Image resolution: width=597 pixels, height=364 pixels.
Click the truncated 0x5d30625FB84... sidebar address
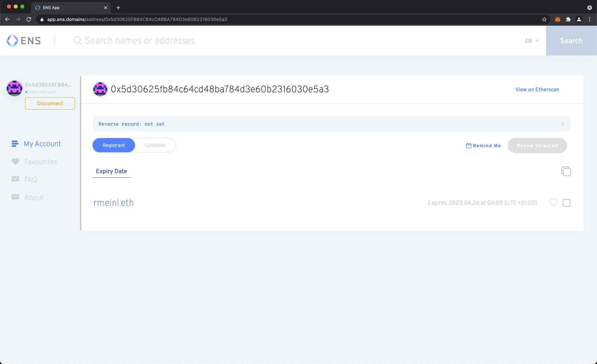point(48,85)
